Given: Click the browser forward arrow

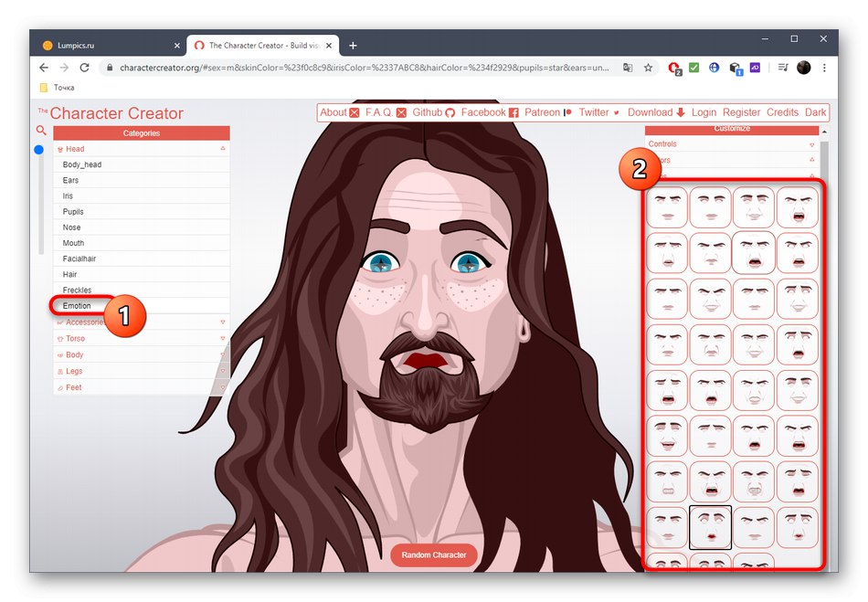Looking at the screenshot, I should pos(64,68).
